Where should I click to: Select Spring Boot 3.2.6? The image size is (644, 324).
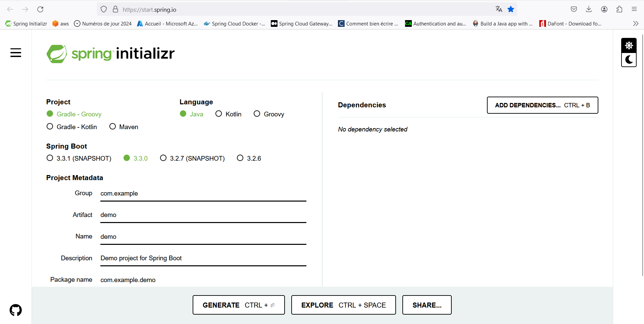(x=249, y=158)
